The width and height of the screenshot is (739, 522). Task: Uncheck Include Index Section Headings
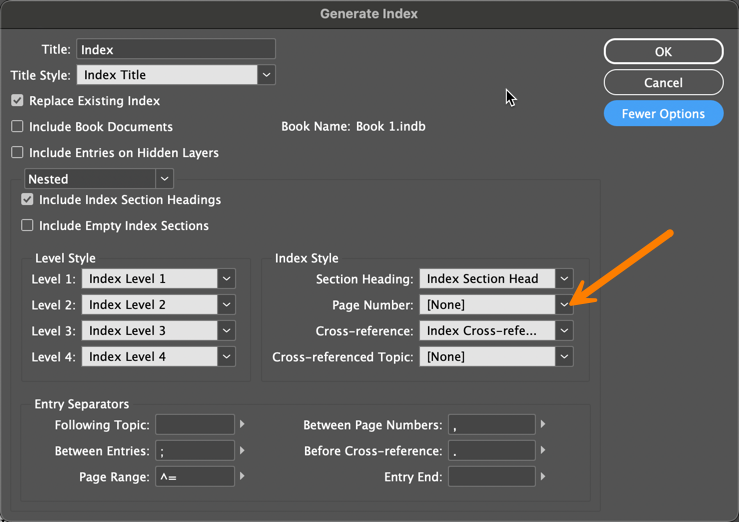click(27, 200)
